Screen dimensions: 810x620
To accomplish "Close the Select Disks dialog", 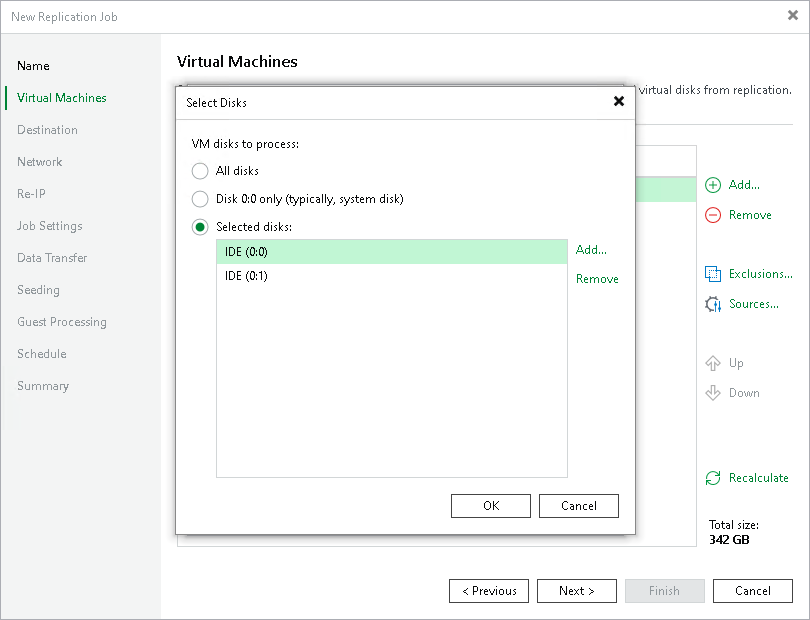I will (619, 101).
